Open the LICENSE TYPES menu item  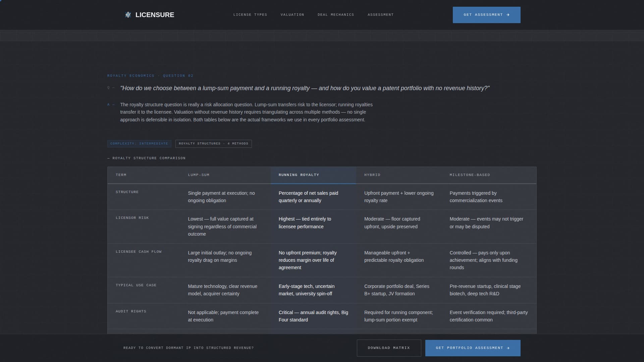coord(250,15)
